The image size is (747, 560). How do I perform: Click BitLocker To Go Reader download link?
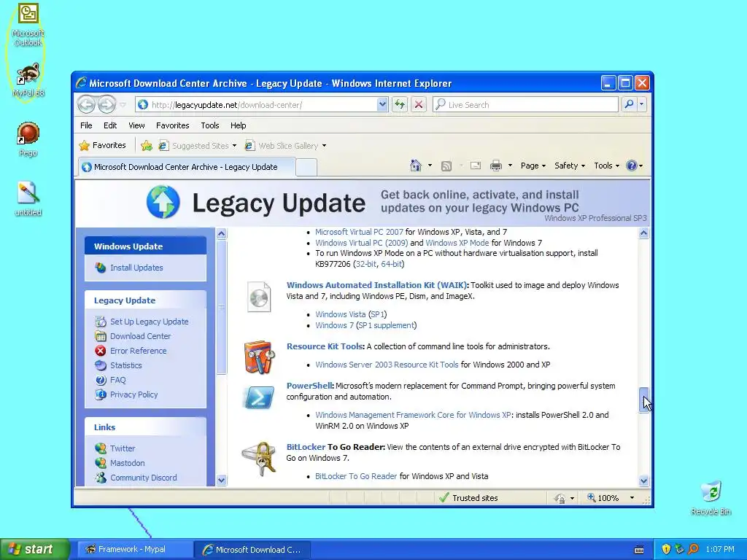click(x=356, y=476)
